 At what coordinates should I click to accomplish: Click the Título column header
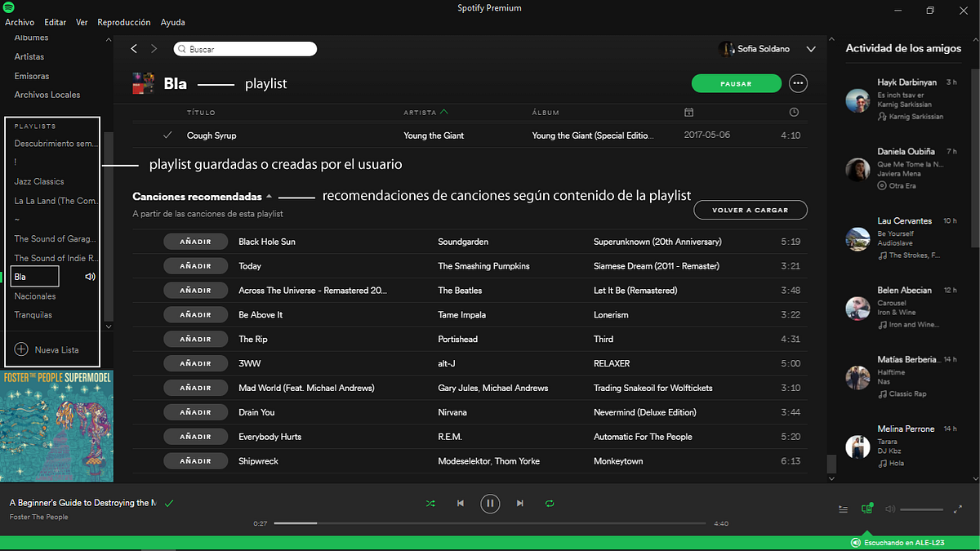[x=201, y=112]
